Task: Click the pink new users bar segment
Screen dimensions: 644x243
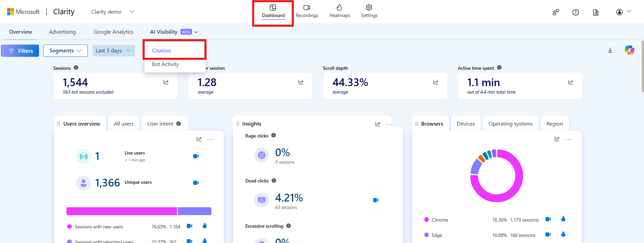Action: click(x=122, y=211)
